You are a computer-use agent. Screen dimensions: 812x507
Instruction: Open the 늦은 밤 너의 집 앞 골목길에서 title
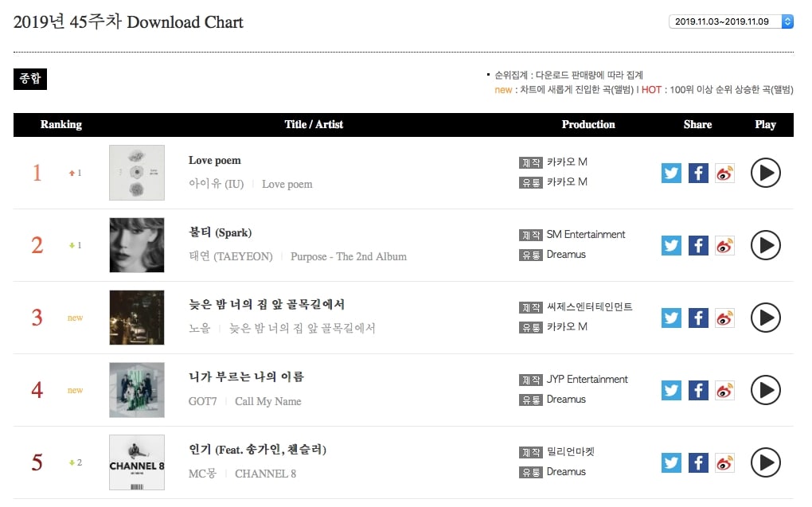(x=267, y=304)
